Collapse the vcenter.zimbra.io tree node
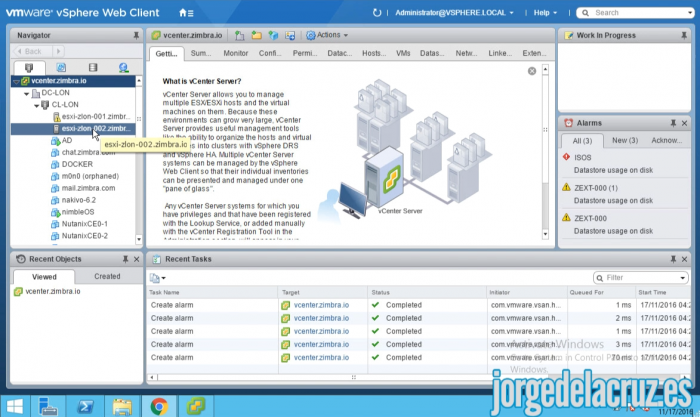Image resolution: width=700 pixels, height=417 pixels. point(17,81)
